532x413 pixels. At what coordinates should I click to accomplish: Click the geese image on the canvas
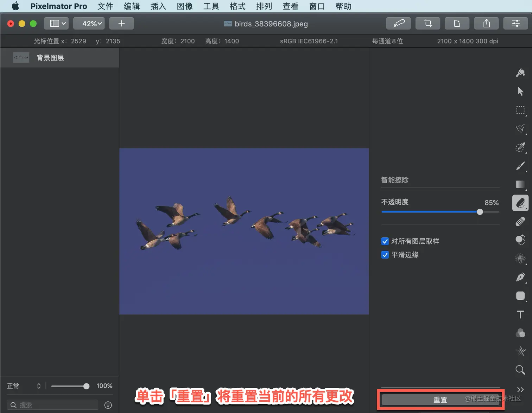(244, 231)
